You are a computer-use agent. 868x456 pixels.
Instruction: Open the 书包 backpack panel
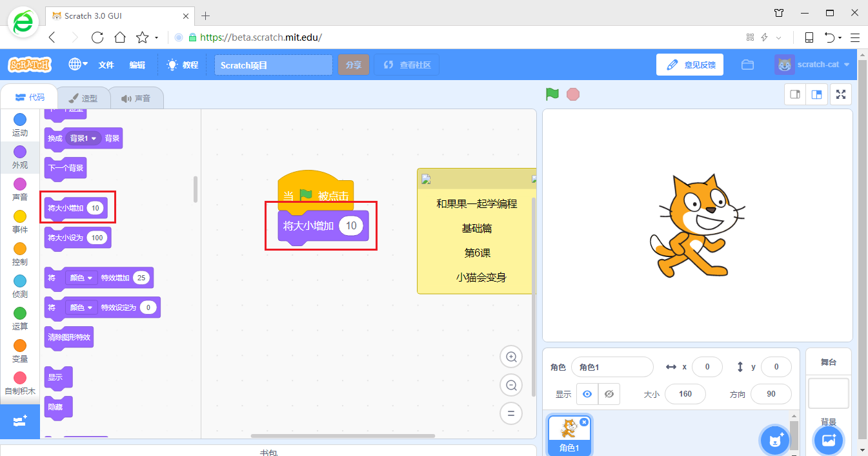(x=268, y=451)
